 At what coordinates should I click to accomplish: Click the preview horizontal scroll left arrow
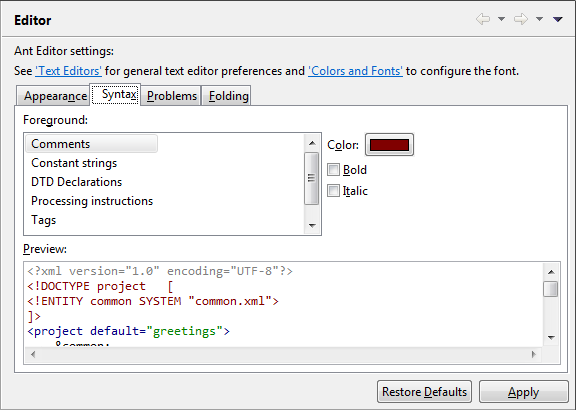[x=33, y=355]
